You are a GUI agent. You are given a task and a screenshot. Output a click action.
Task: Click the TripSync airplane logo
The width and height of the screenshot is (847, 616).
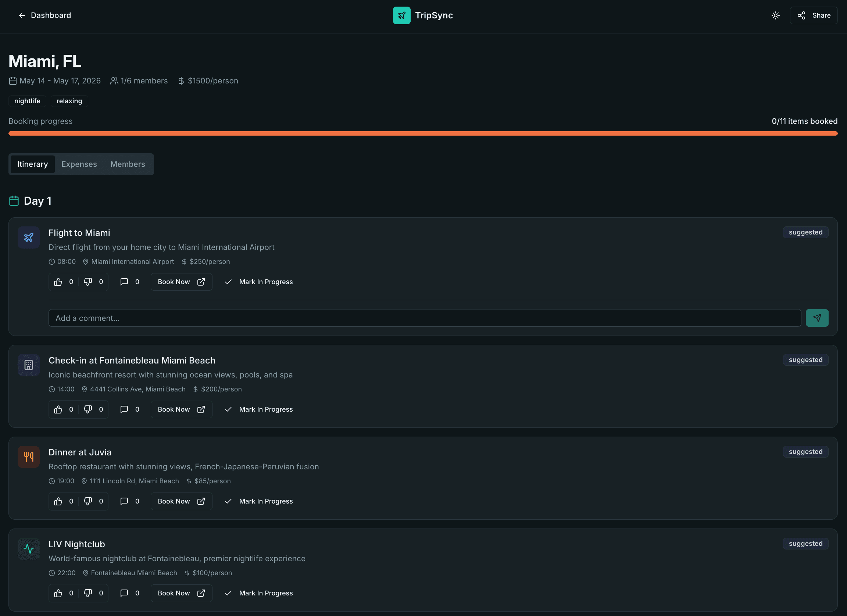[401, 15]
